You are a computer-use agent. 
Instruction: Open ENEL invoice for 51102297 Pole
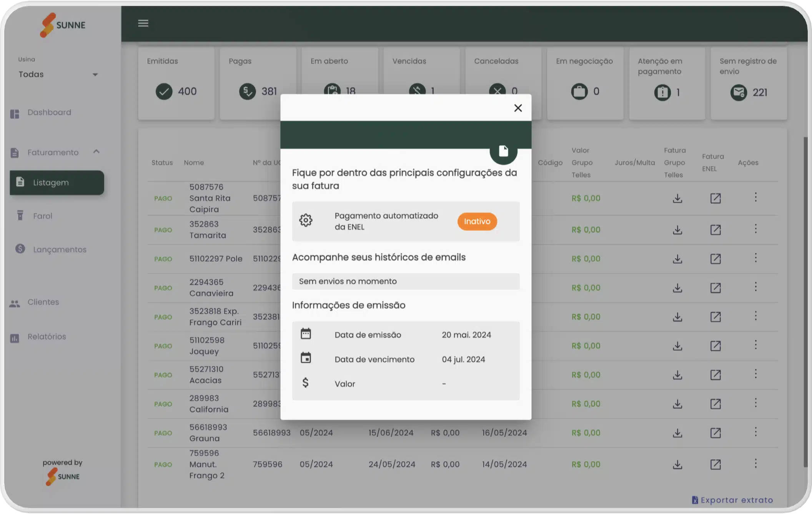(715, 259)
